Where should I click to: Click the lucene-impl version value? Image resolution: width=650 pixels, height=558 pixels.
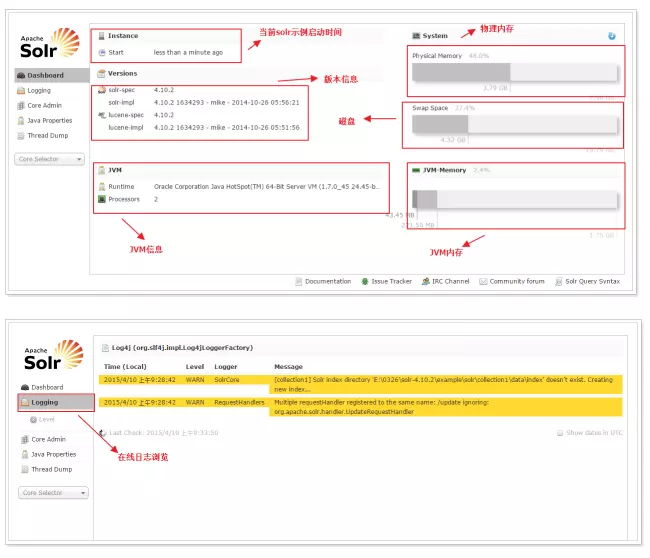226,127
